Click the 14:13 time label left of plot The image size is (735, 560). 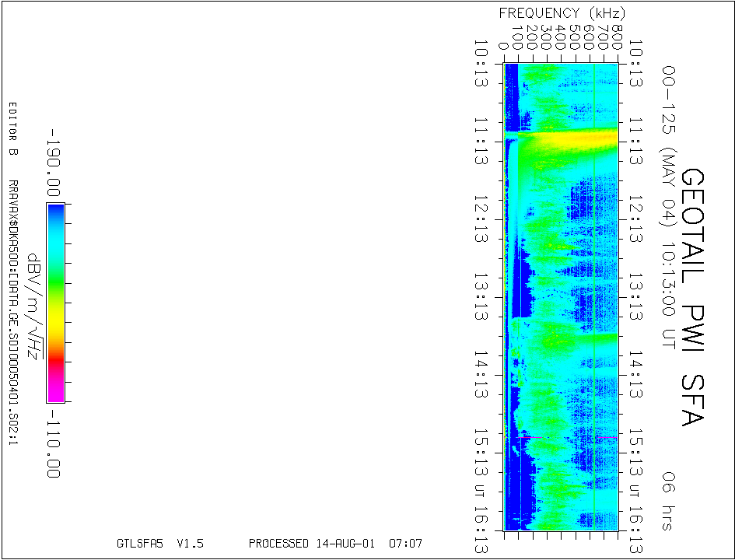(482, 374)
